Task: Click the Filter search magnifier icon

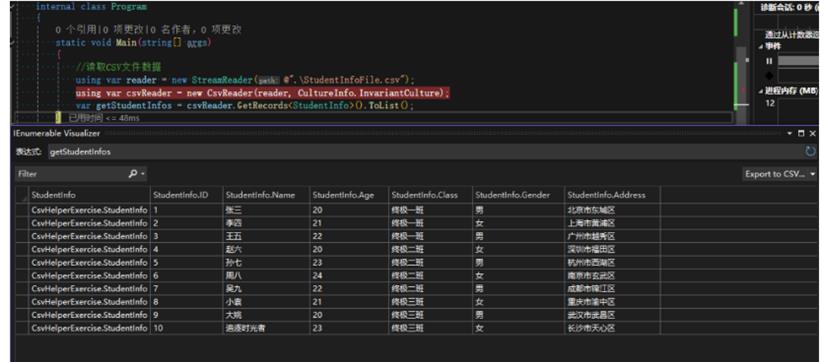Action: tap(133, 174)
